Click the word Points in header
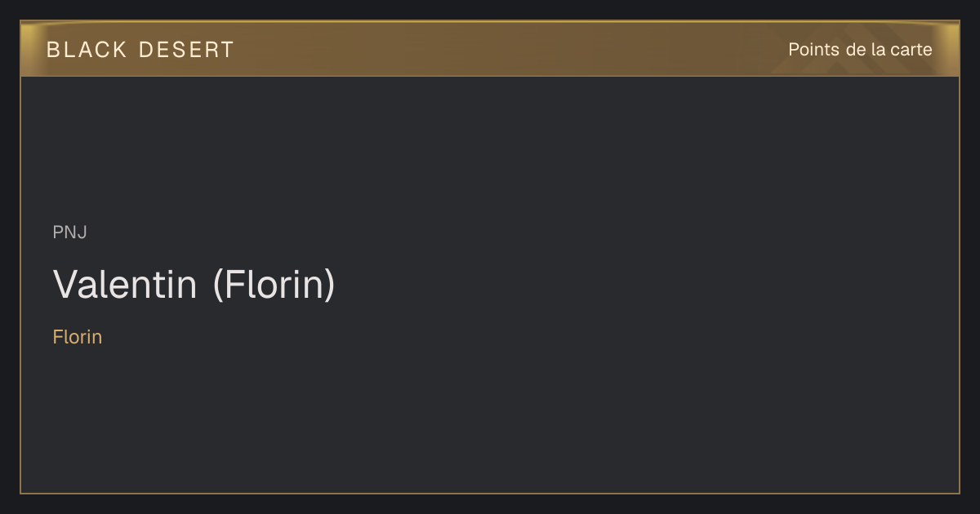Screen dimensions: 980x514 pyautogui.click(x=813, y=50)
